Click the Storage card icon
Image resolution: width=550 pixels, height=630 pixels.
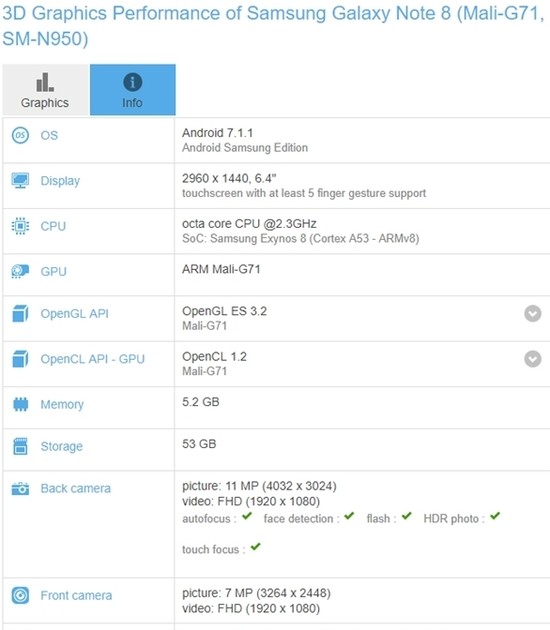point(20,446)
